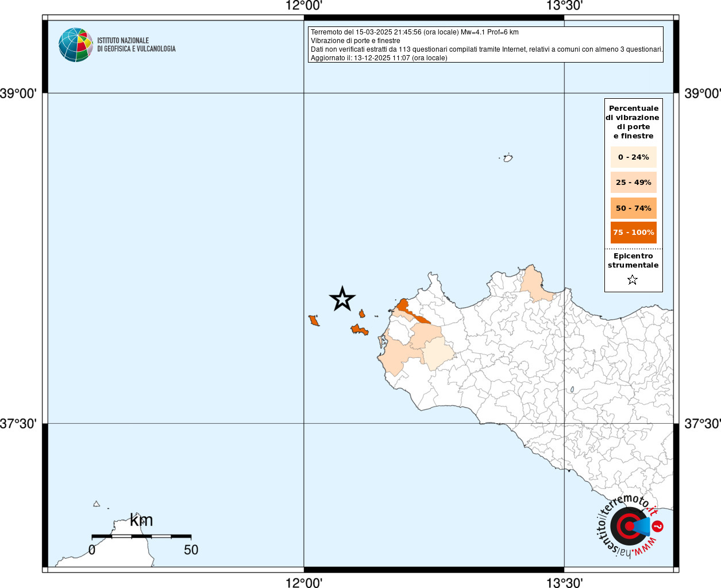Click the INGV globe logo
Image resolution: width=721 pixels, height=588 pixels.
75,45
